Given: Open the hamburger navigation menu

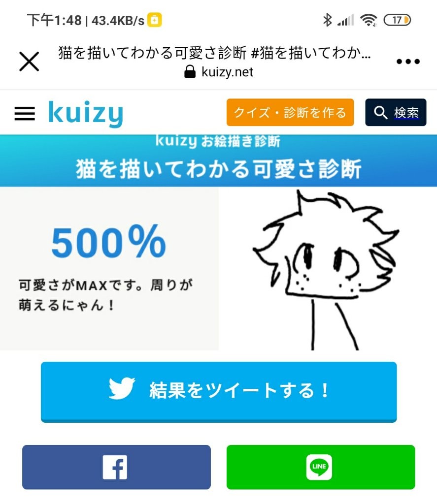Looking at the screenshot, I should pyautogui.click(x=25, y=114).
